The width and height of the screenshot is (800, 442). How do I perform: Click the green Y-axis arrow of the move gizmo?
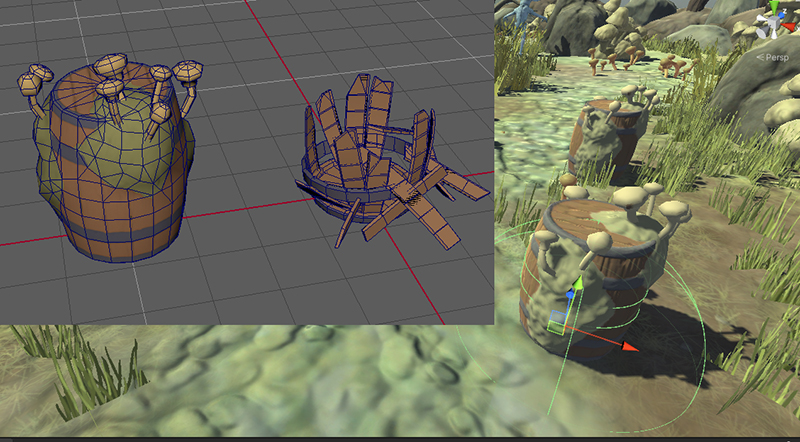coord(579,282)
